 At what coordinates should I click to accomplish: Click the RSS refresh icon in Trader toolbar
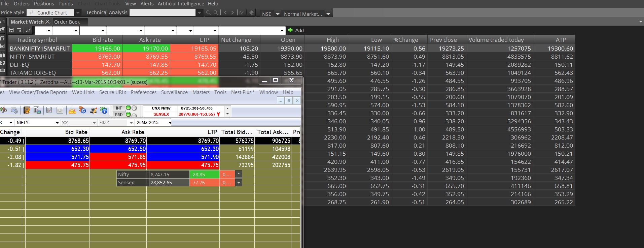[82, 110]
